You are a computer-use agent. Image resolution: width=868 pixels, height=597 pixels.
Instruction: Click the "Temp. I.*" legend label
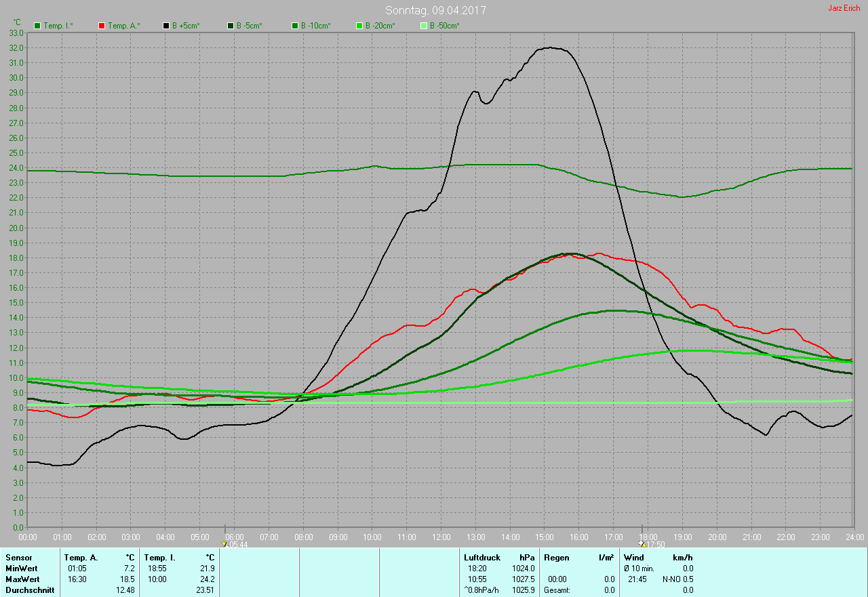[x=58, y=26]
